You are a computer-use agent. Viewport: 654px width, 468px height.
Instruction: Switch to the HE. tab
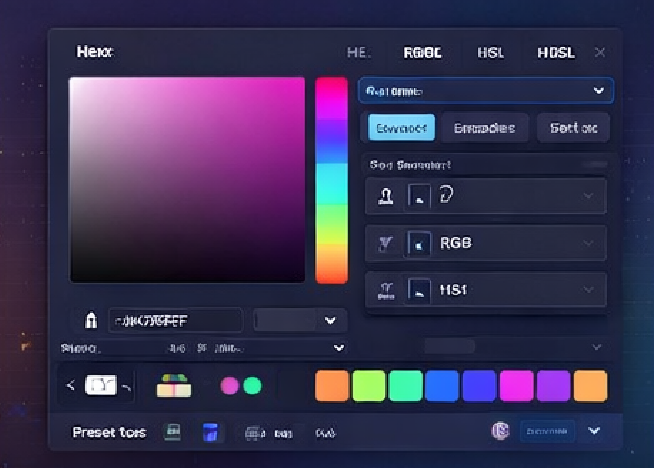click(358, 53)
